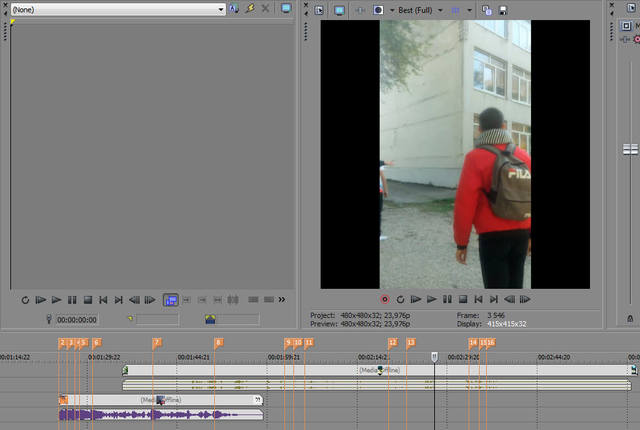This screenshot has height=430, width=640.
Task: Click the red Record button under preview
Action: [x=384, y=299]
